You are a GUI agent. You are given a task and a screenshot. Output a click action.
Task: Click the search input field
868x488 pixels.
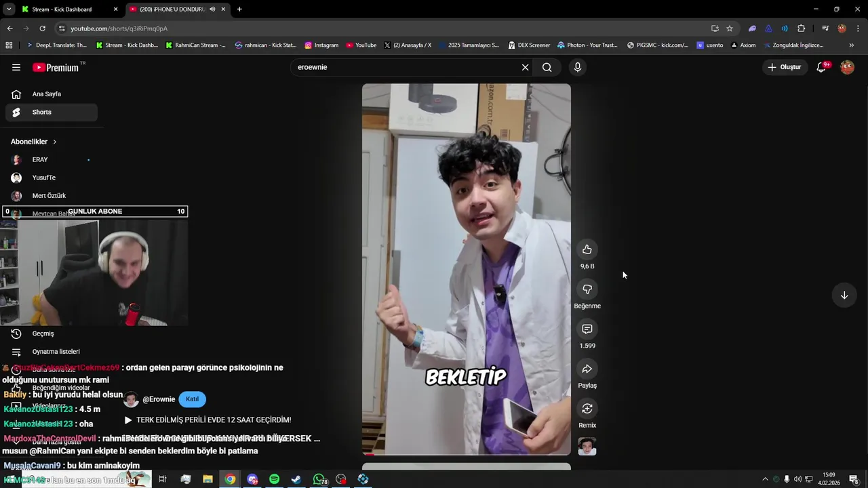pos(407,67)
